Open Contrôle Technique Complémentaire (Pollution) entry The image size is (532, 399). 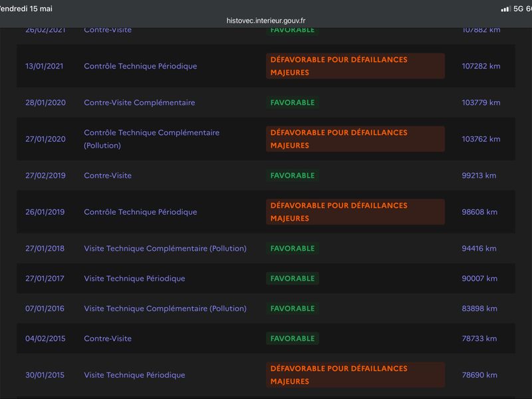[152, 139]
